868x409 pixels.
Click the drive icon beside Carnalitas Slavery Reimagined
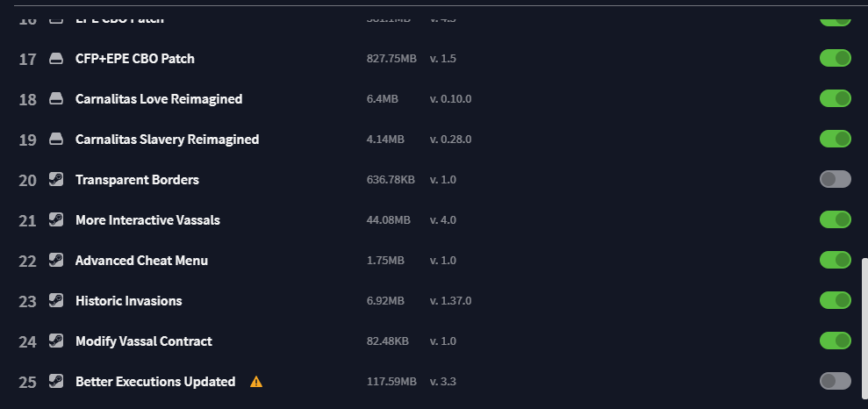[x=56, y=139]
